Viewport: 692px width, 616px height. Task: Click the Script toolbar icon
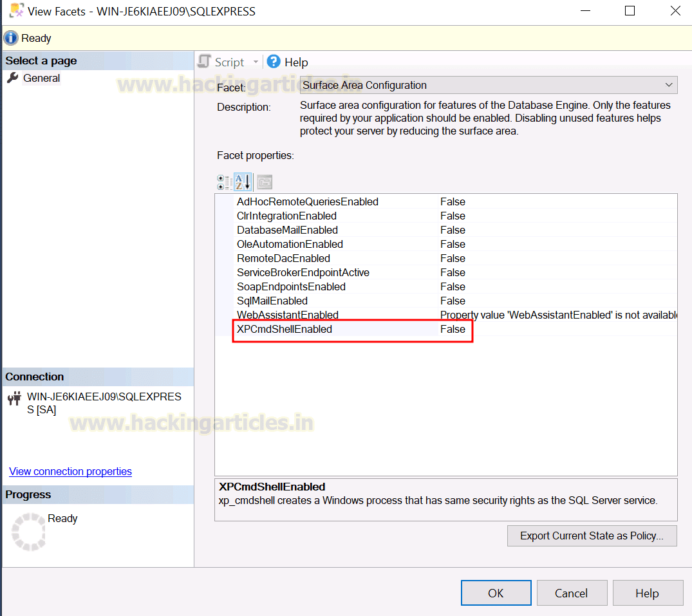(204, 61)
